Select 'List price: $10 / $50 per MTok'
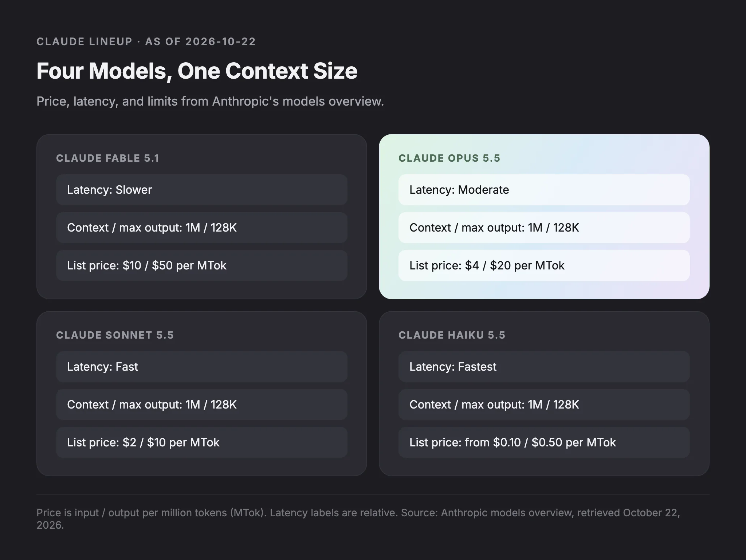746x560 pixels. [x=201, y=265]
